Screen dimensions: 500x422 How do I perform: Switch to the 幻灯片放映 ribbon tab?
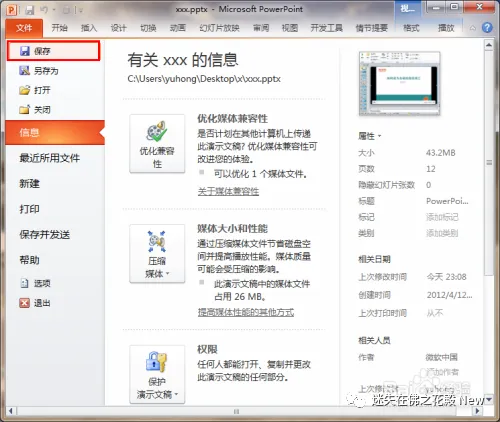219,28
